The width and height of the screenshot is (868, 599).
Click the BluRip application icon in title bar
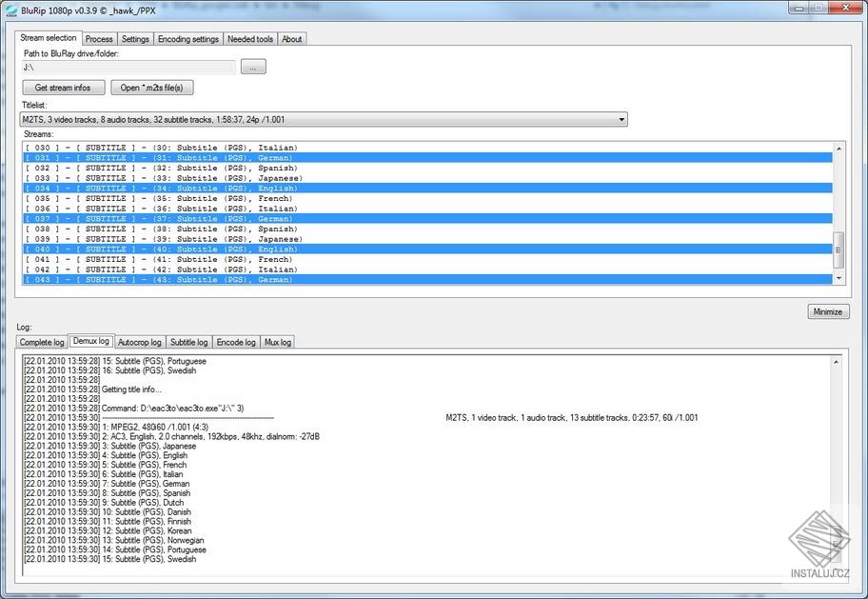tap(10, 10)
